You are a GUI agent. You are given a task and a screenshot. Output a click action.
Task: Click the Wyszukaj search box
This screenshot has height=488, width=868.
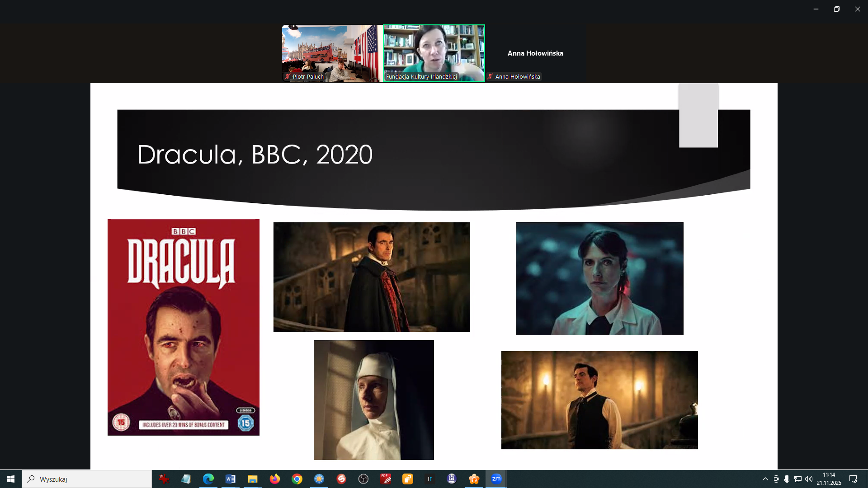tap(87, 479)
